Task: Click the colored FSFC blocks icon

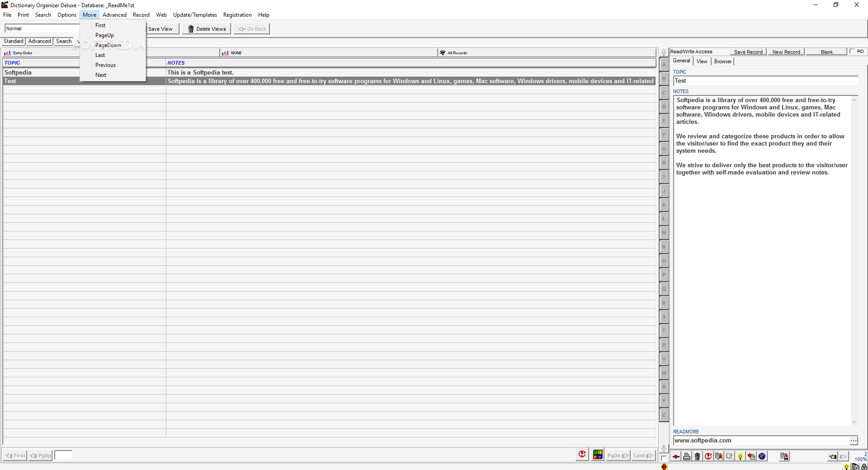Action: [x=598, y=454]
